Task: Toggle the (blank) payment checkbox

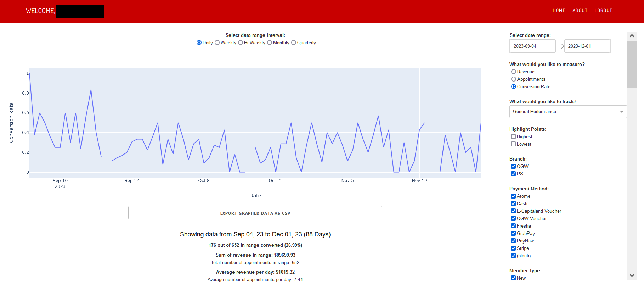Action: pos(513,256)
